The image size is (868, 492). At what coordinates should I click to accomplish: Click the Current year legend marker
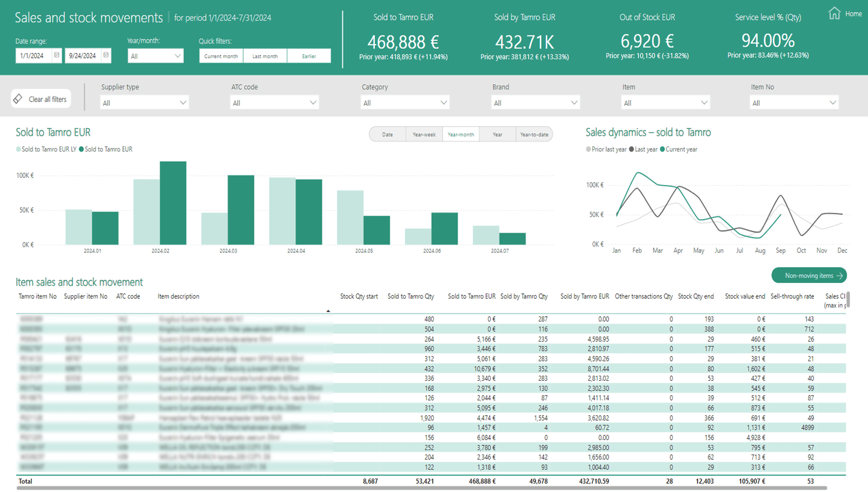pyautogui.click(x=662, y=150)
